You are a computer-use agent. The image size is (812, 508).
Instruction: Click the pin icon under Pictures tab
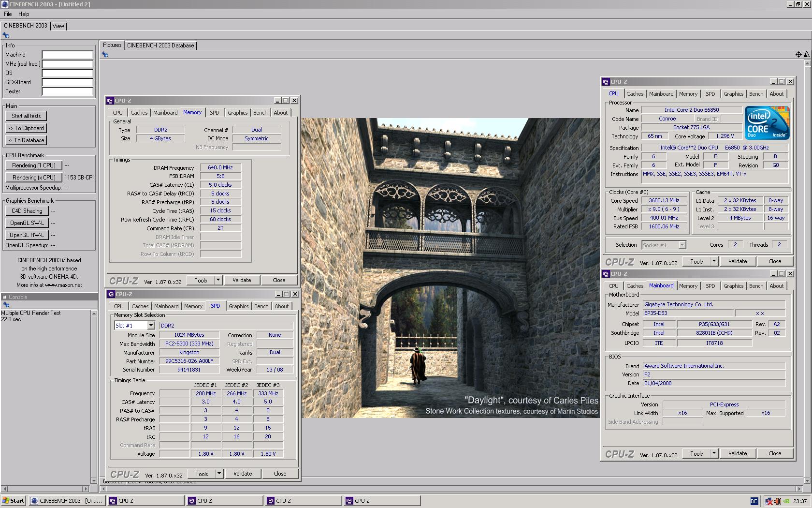tap(105, 55)
